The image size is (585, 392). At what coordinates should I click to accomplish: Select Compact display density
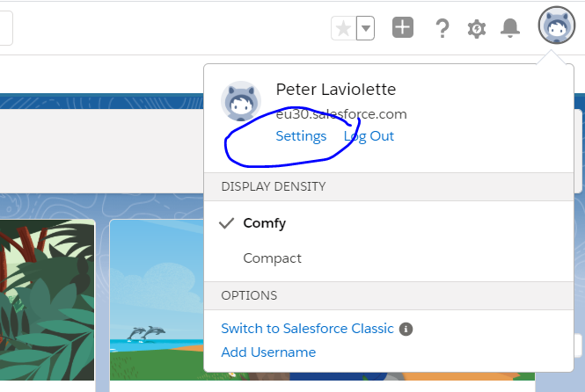pyautogui.click(x=272, y=258)
